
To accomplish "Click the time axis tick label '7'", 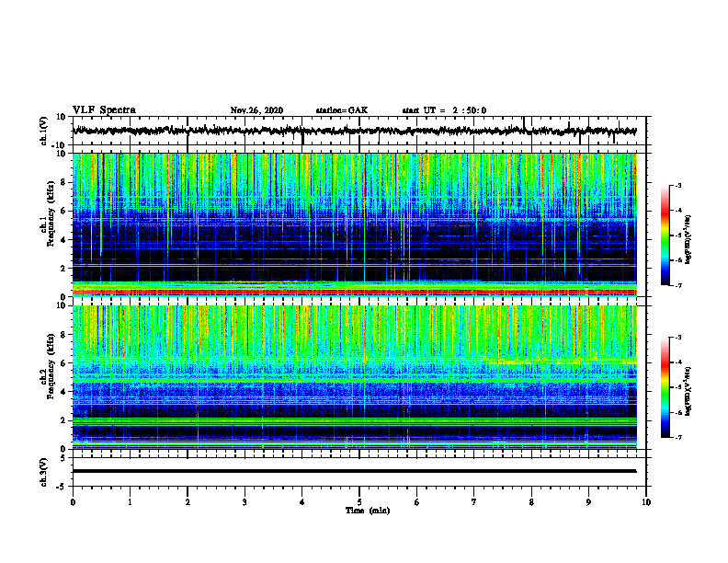I will pos(474,502).
